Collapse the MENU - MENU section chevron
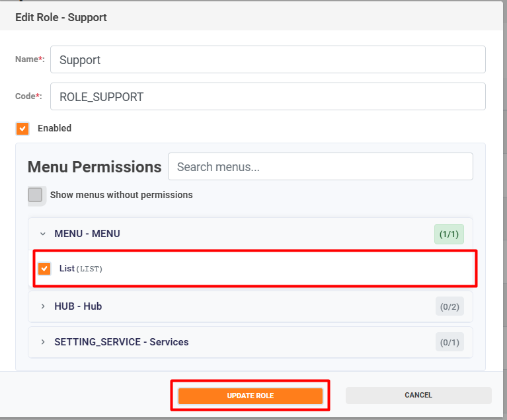 click(x=42, y=234)
